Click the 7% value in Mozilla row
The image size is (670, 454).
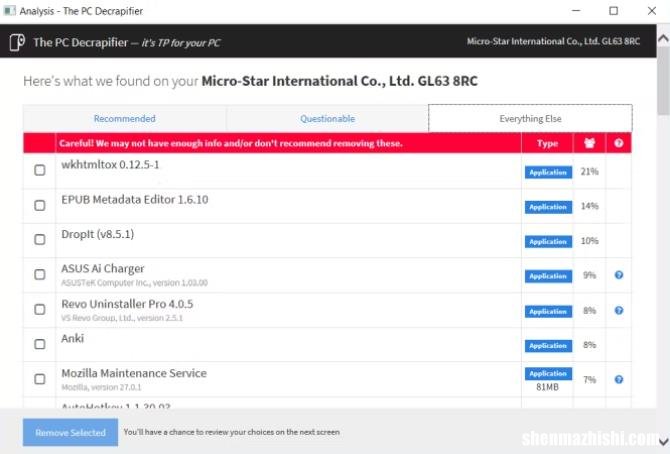click(x=589, y=380)
